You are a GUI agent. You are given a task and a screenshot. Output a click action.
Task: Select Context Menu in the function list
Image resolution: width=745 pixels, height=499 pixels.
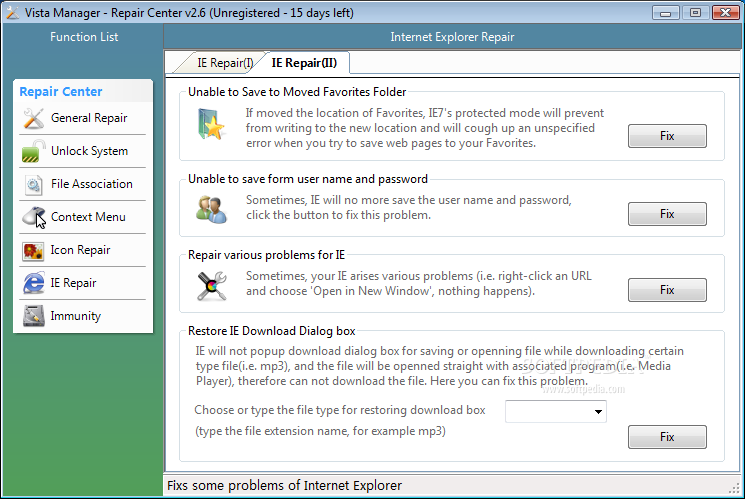click(88, 217)
